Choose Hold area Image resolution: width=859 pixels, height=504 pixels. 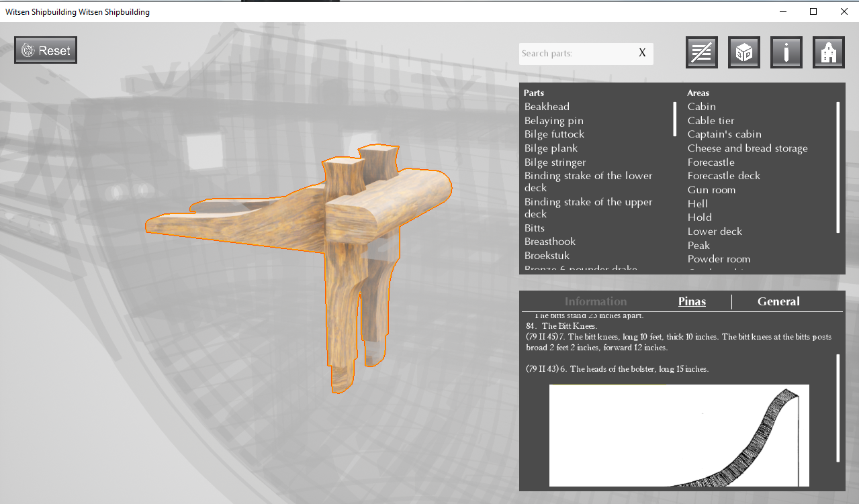pos(700,217)
